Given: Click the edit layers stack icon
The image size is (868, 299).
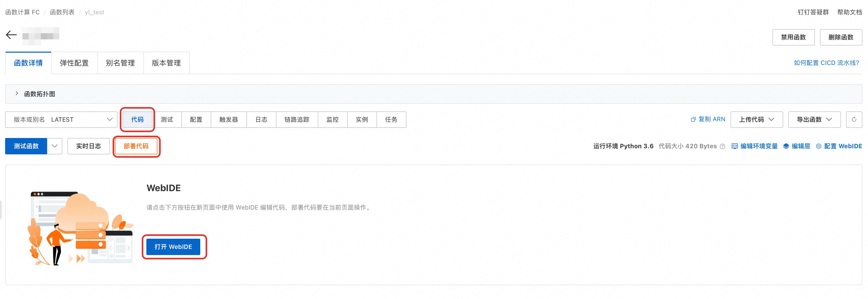Looking at the screenshot, I should [x=786, y=146].
